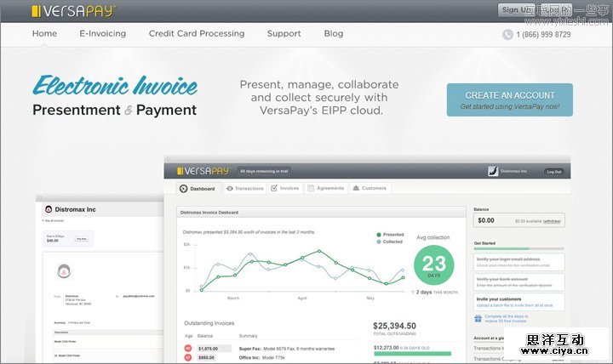The width and height of the screenshot is (613, 364).
Task: Click the $0.00 balance value
Action: click(486, 220)
